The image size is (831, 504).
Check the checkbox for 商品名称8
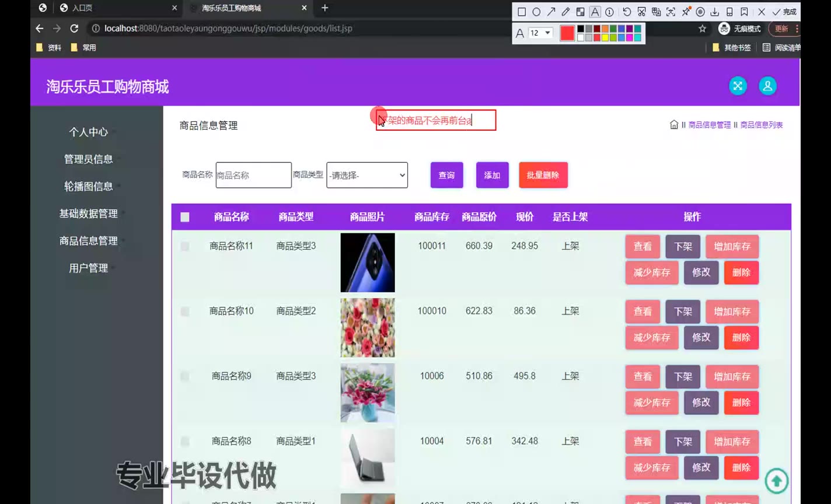click(x=185, y=442)
